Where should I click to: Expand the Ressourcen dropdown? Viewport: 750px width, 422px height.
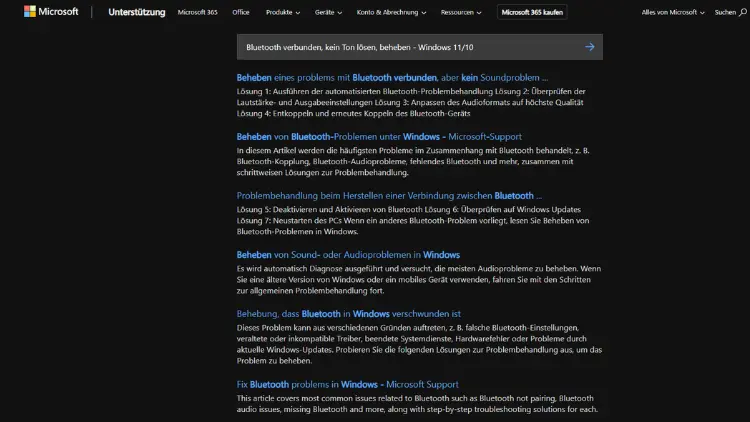coord(461,12)
